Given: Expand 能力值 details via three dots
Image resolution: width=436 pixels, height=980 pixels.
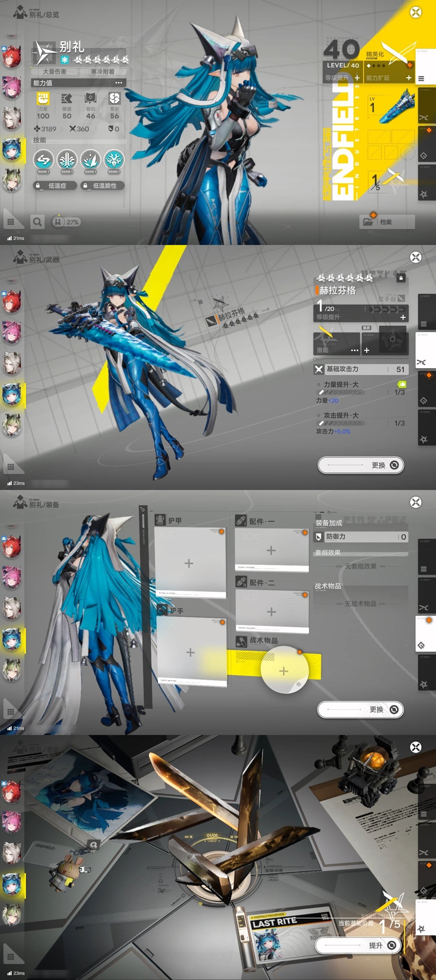Looking at the screenshot, I should point(119,83).
